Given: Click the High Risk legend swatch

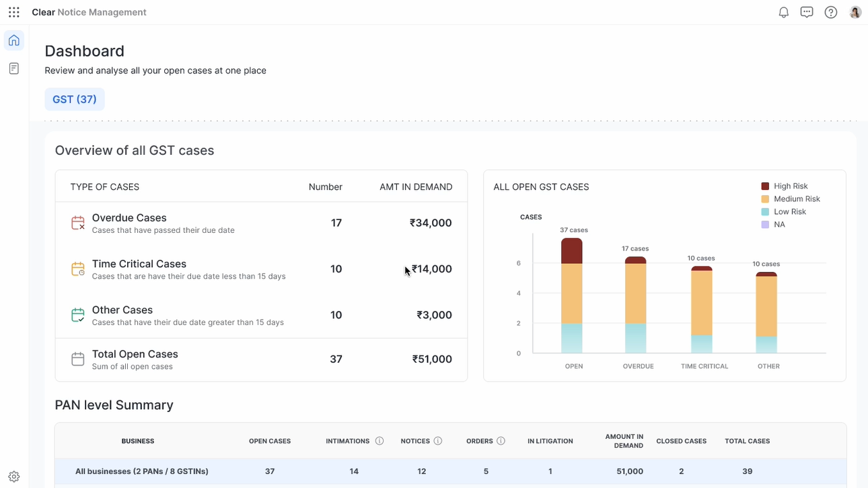Looking at the screenshot, I should (765, 186).
